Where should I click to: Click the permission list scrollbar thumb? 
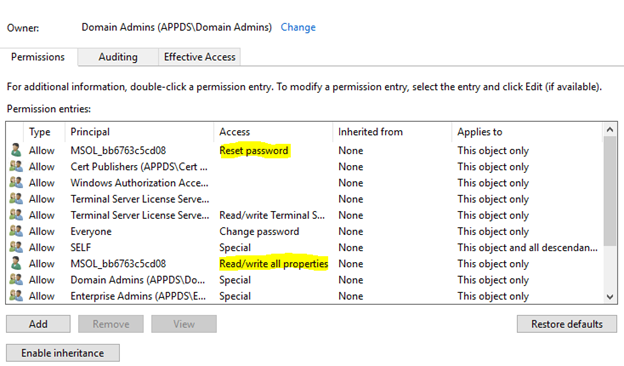(610, 191)
